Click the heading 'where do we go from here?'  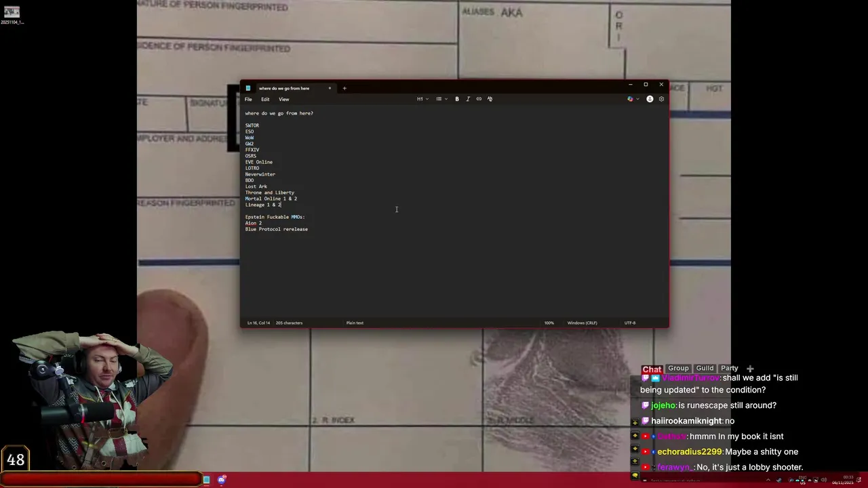(x=279, y=113)
